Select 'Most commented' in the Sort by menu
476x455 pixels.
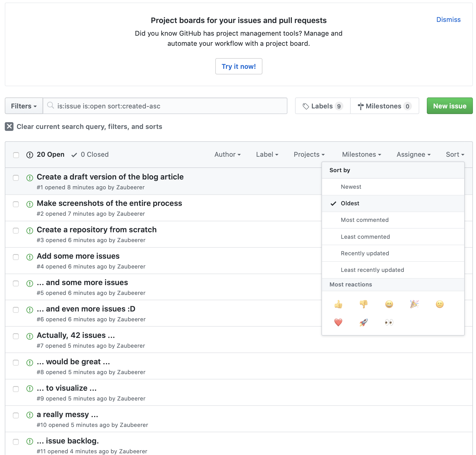[364, 220]
